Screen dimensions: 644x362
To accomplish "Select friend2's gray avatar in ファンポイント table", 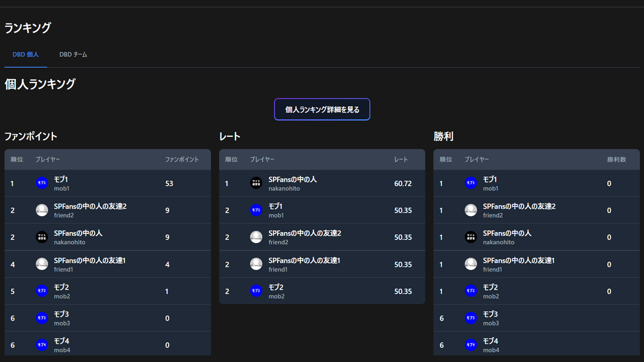I will click(x=42, y=210).
